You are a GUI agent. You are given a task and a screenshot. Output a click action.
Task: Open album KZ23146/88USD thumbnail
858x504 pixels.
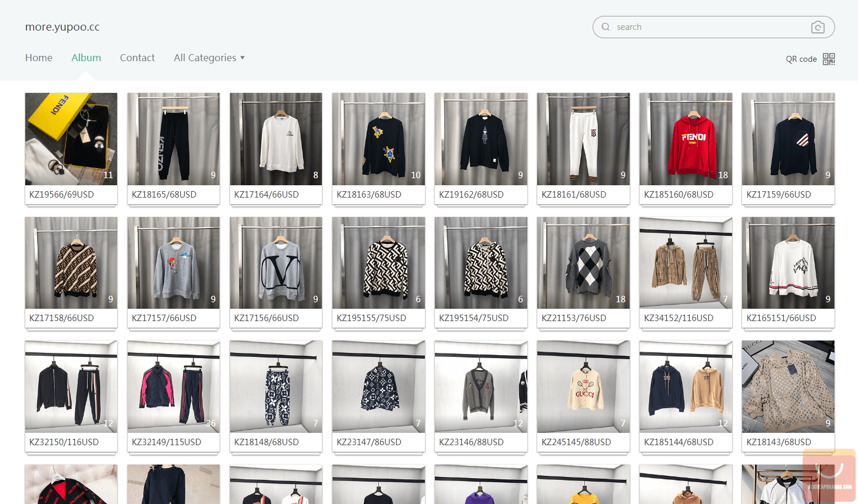[481, 387]
